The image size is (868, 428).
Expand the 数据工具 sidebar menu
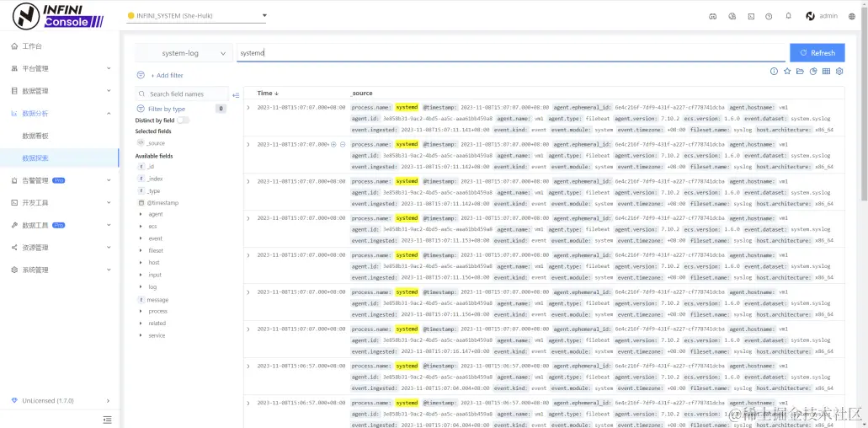pyautogui.click(x=60, y=225)
